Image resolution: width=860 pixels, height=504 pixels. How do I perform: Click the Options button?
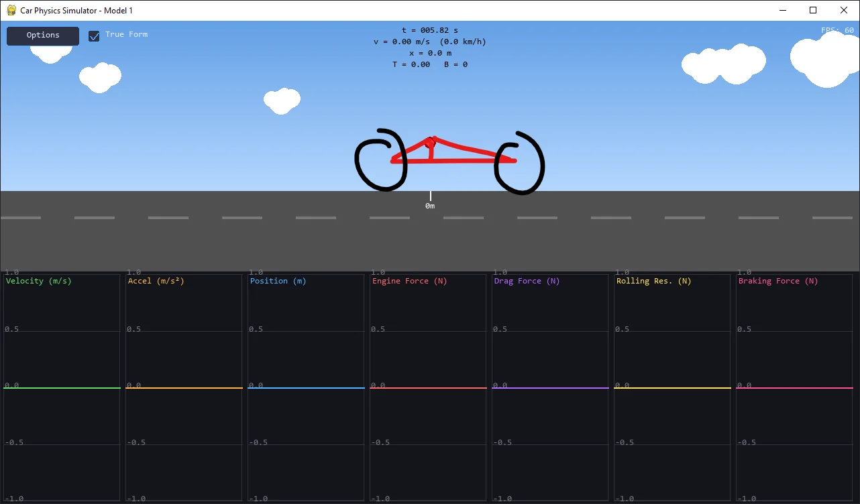42,36
